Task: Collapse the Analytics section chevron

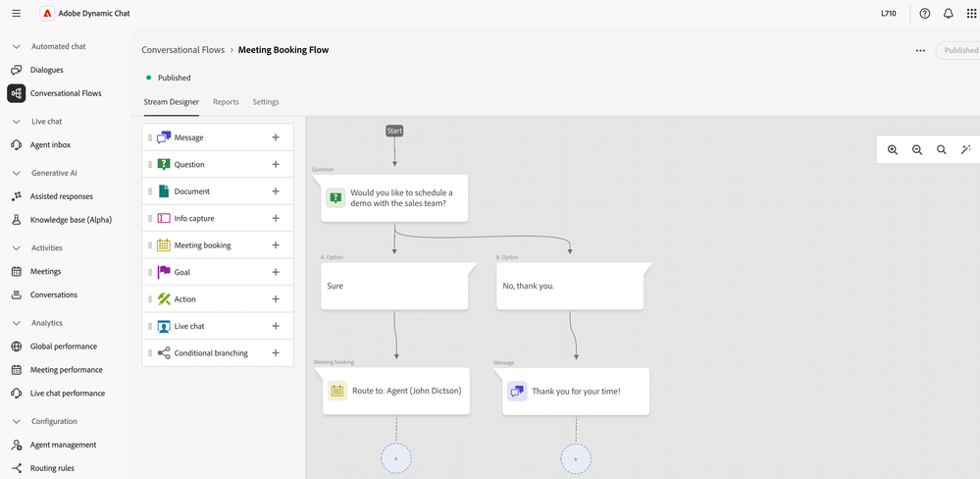Action: [16, 323]
